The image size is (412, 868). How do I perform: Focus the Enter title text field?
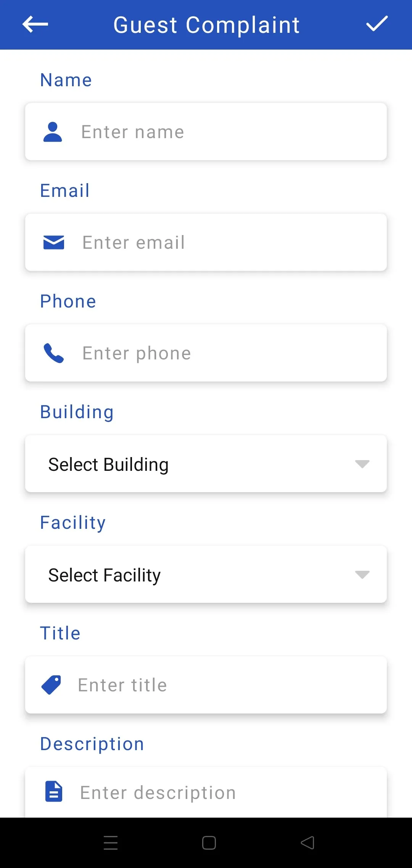click(x=206, y=685)
